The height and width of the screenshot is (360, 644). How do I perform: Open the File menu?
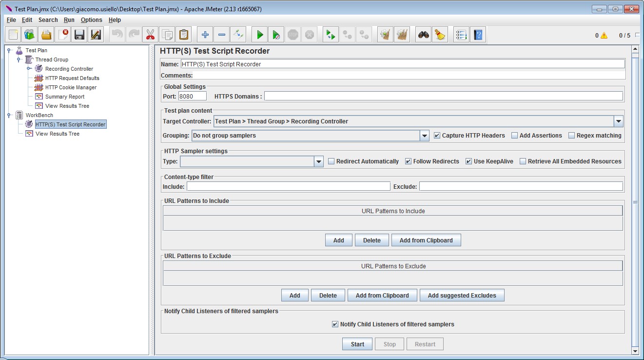tap(11, 20)
